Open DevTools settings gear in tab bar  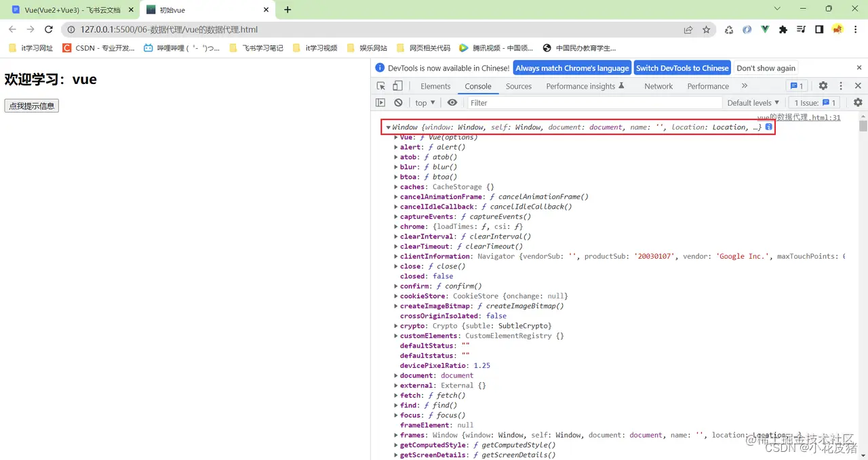pyautogui.click(x=823, y=86)
